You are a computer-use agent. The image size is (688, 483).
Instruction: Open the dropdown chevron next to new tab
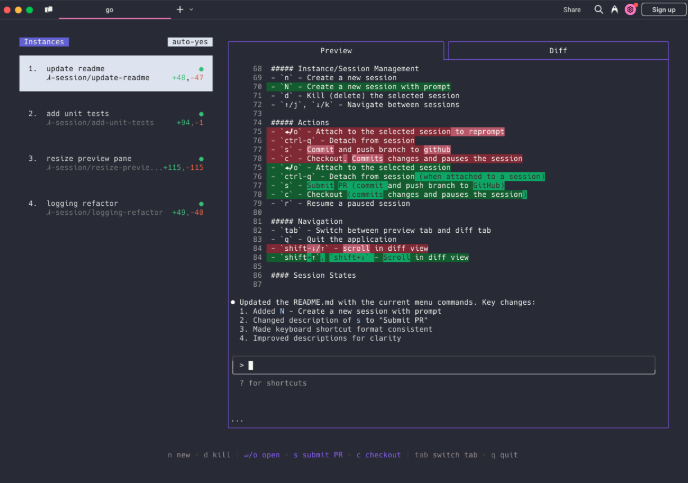pyautogui.click(x=191, y=9)
